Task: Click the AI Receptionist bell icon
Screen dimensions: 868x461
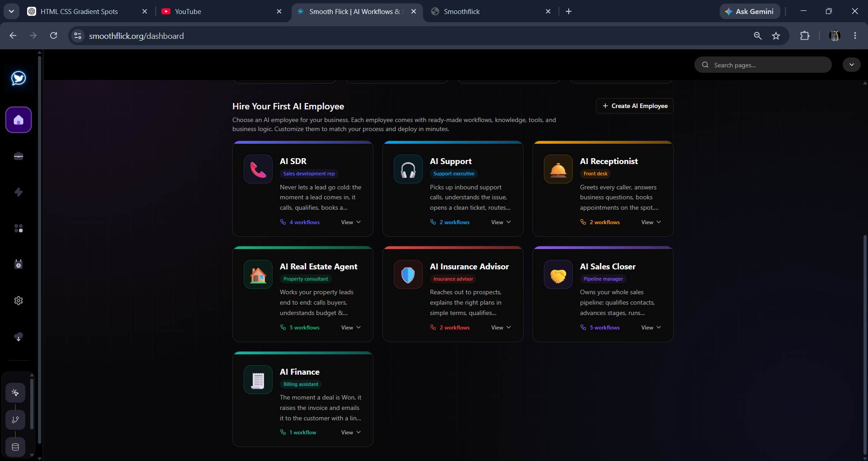Action: [x=558, y=169]
